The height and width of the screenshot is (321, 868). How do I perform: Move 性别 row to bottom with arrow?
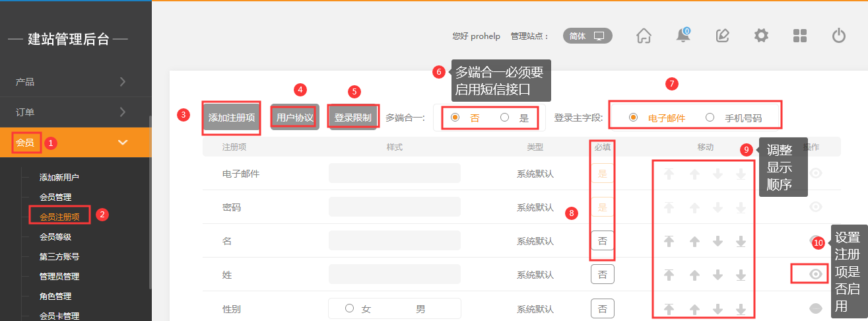click(741, 308)
